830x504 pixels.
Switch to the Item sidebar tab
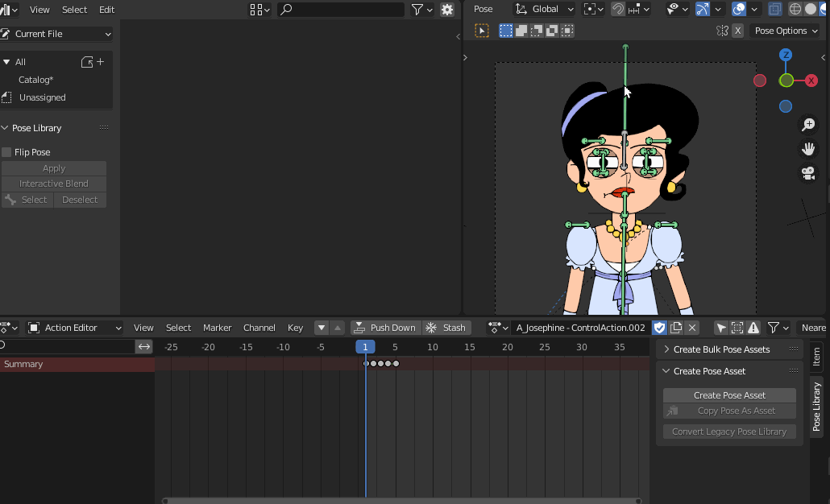coord(816,357)
